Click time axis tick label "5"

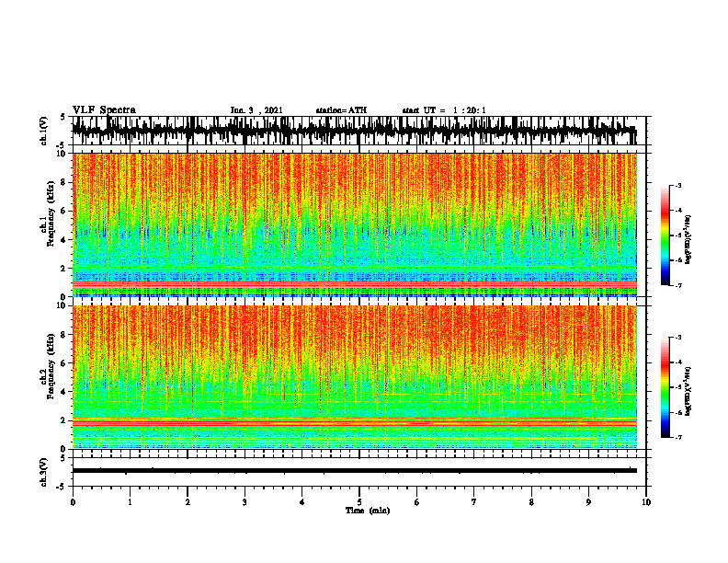(359, 502)
